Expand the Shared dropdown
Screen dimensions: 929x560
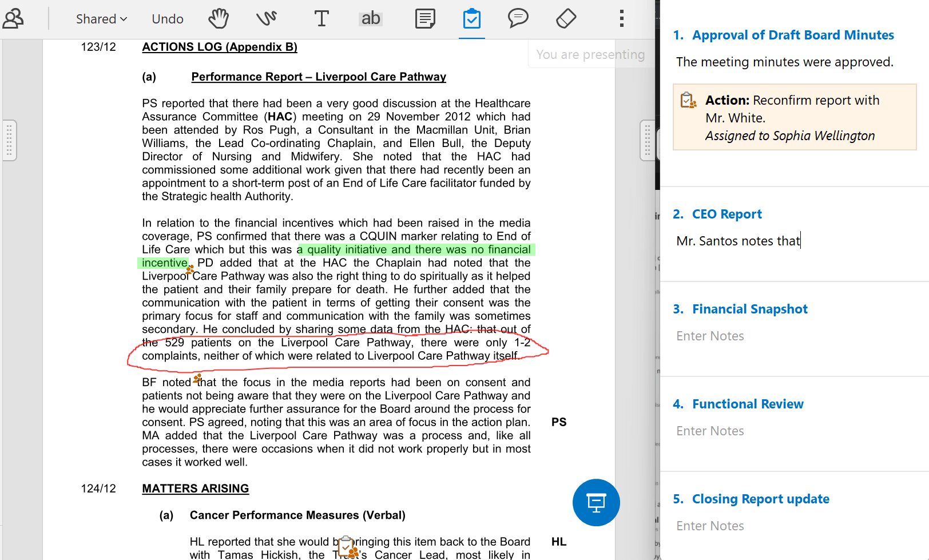point(101,19)
